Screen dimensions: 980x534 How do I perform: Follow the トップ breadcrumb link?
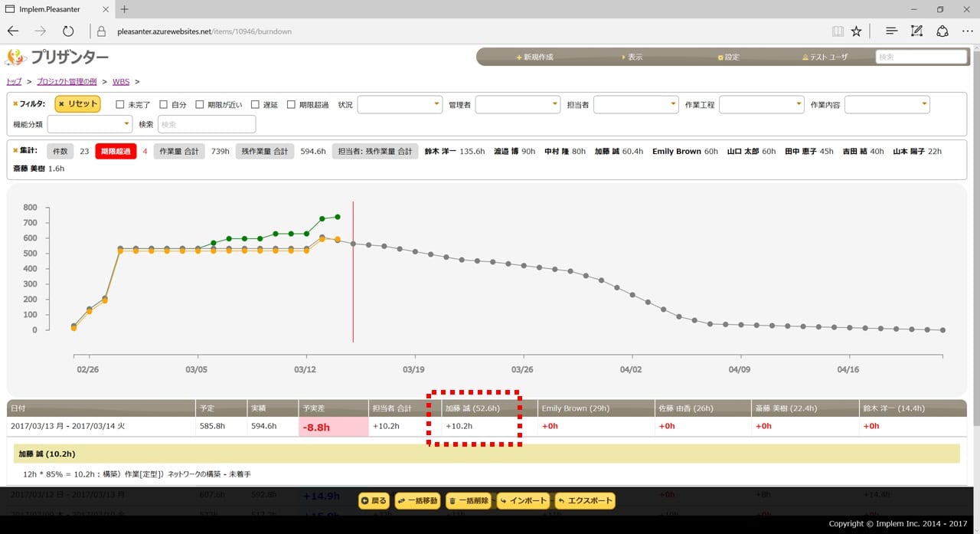click(x=14, y=81)
